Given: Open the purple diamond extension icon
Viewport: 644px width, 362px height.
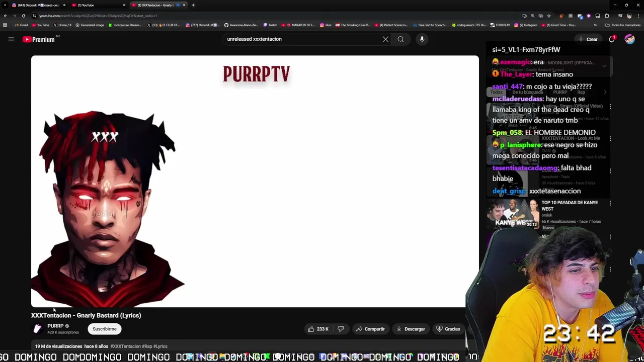Looking at the screenshot, I should click(x=588, y=16).
